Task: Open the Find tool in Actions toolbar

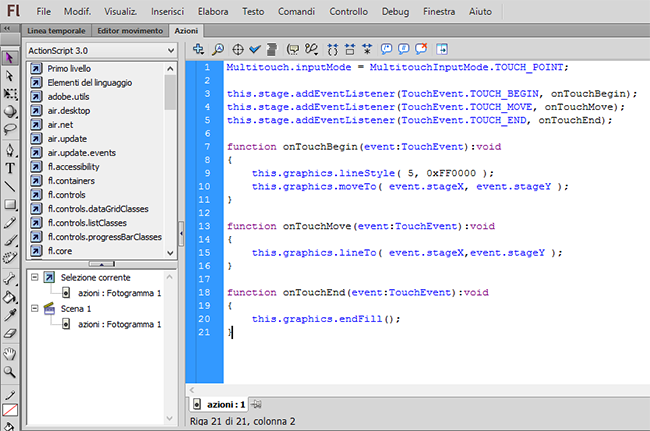Action: pos(218,49)
